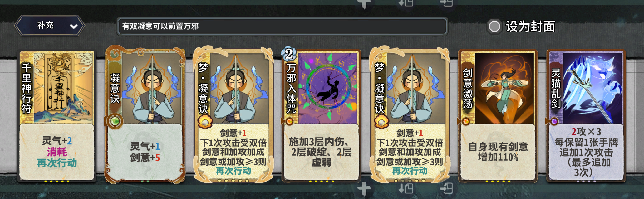
Task: Click the pearl shell icon on first 梦·凝意诀
Action: coord(205,122)
